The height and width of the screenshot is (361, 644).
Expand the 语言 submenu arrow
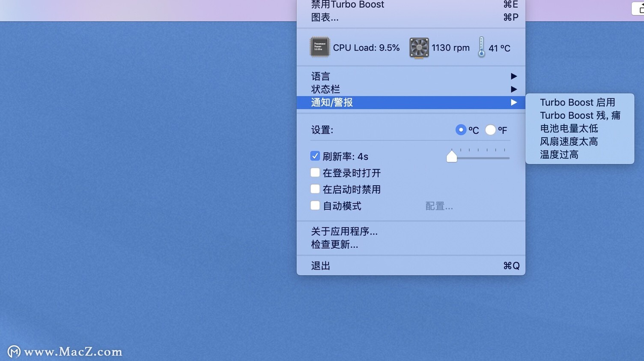click(514, 76)
